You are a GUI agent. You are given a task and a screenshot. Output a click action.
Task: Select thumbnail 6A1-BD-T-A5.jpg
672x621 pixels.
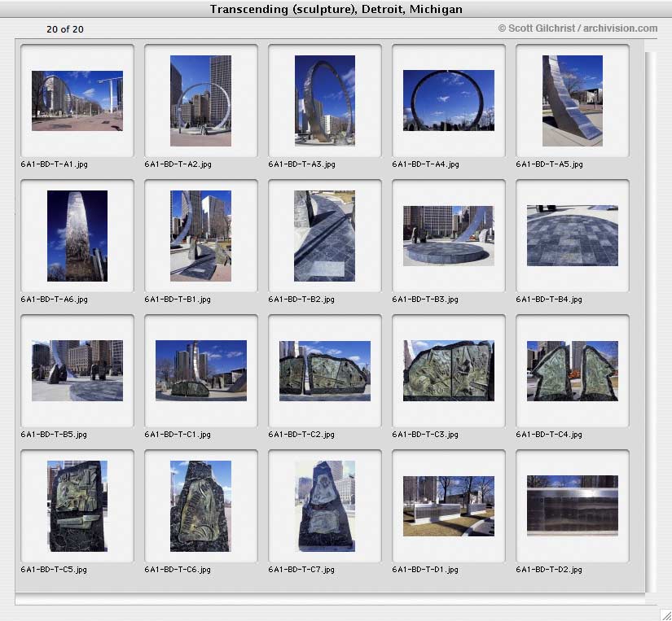click(x=573, y=101)
